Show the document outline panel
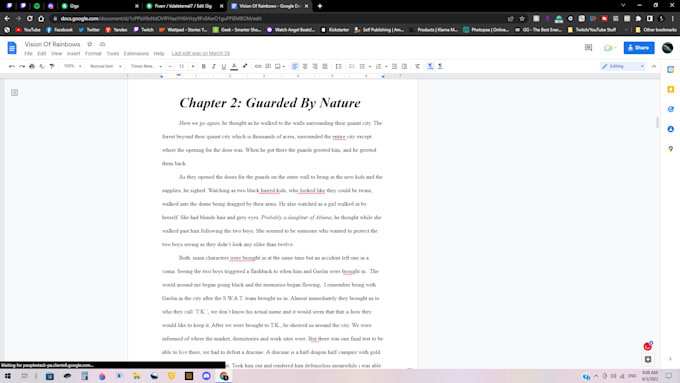This screenshot has height=383, width=680. [x=14, y=92]
